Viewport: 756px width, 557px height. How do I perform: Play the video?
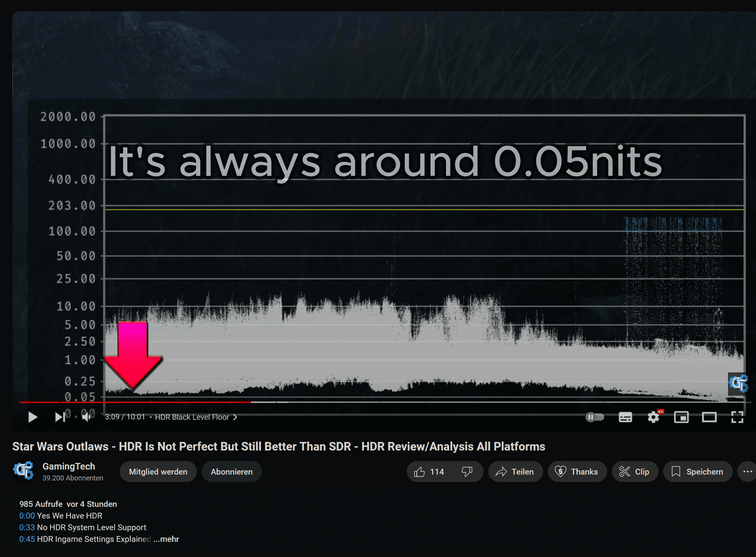pos(33,417)
